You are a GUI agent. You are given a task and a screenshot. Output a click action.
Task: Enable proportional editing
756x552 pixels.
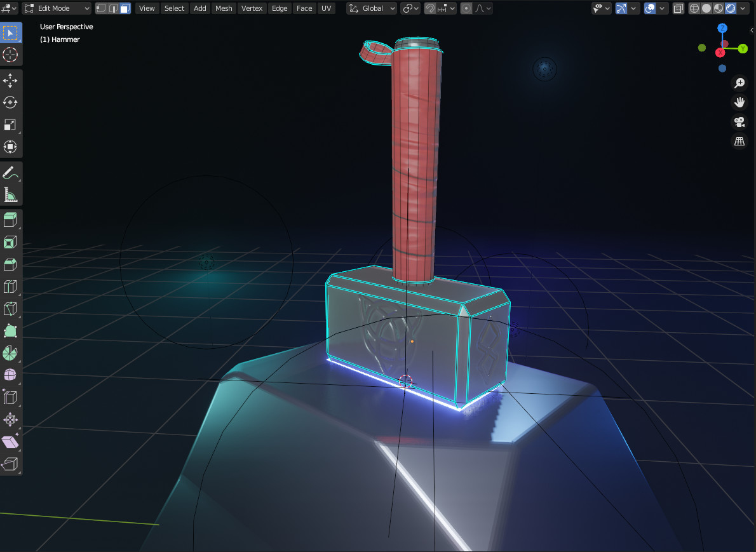click(x=466, y=8)
